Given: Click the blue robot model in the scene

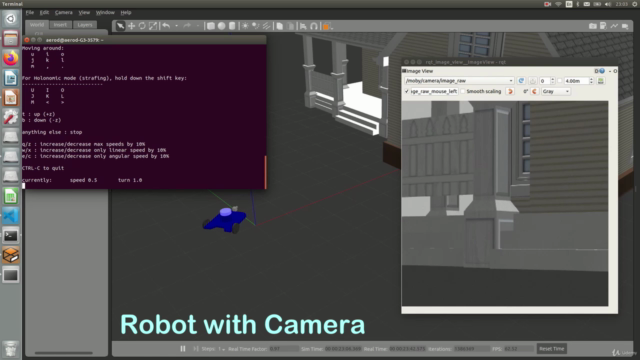Looking at the screenshot, I should 224,220.
